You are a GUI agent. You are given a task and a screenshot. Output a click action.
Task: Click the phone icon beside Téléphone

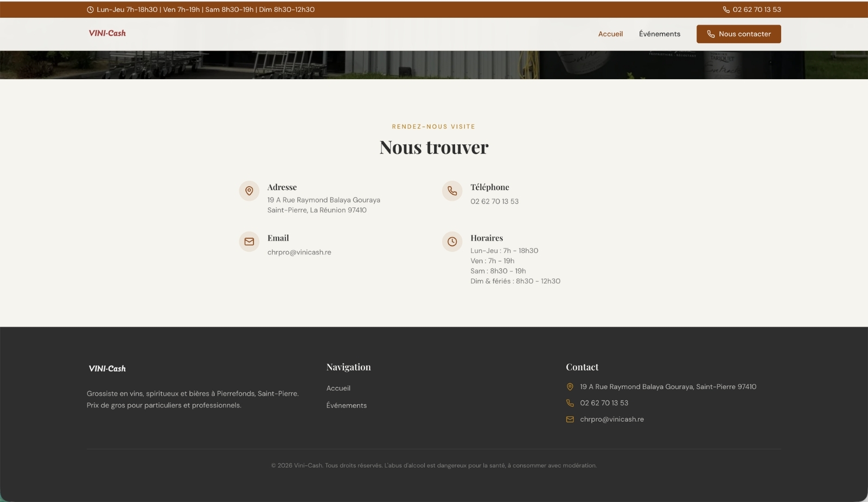[x=452, y=191]
